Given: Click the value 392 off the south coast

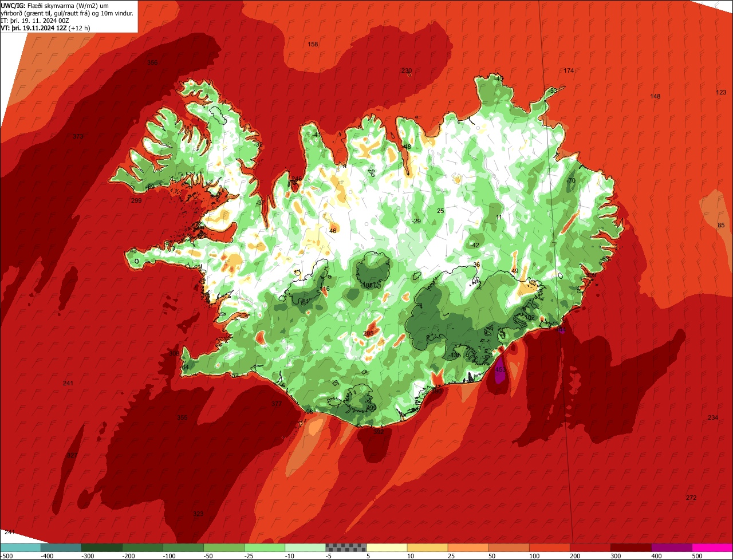Looking at the screenshot, I should (379, 432).
